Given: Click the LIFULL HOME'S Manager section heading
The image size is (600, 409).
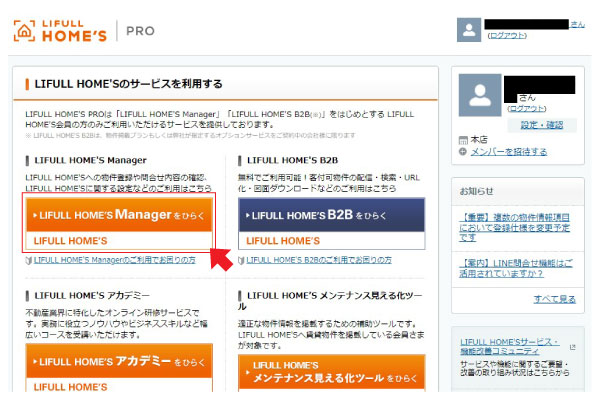Looking at the screenshot, I should tap(90, 160).
